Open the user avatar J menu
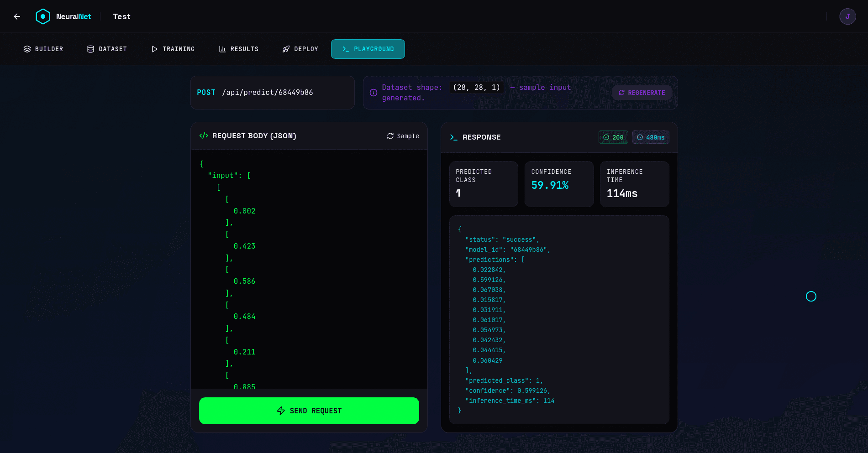 click(847, 16)
